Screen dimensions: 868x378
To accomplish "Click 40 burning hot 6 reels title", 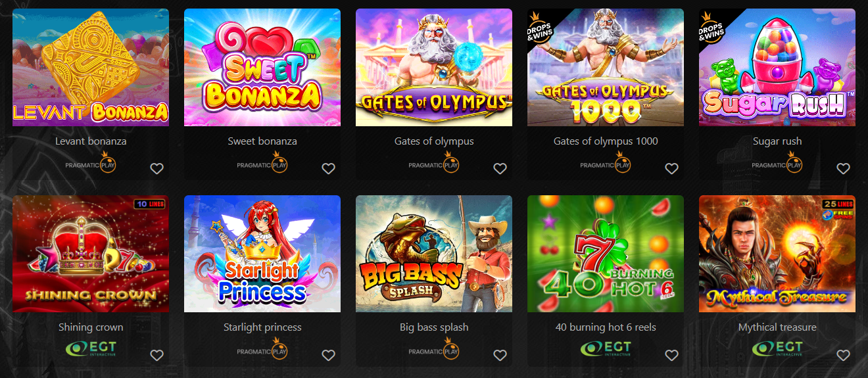I will [606, 327].
